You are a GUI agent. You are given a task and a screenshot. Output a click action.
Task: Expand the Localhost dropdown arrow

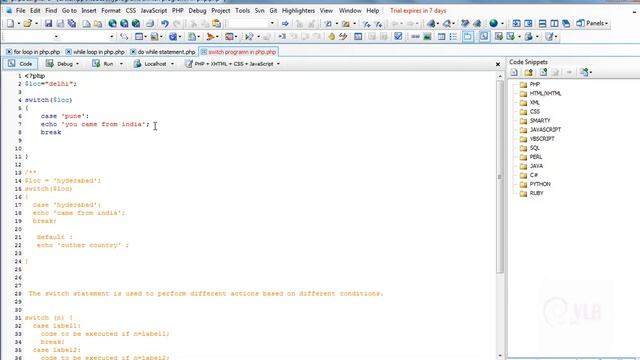coord(172,64)
